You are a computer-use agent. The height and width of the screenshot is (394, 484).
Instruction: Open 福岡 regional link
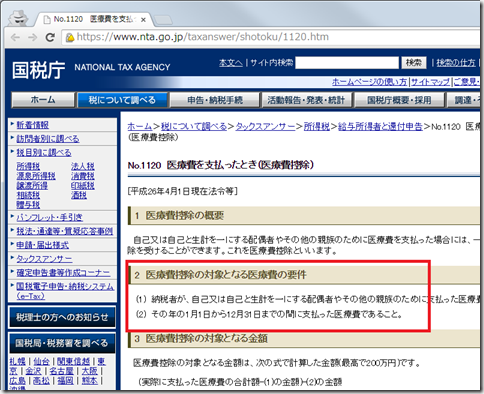point(65,380)
